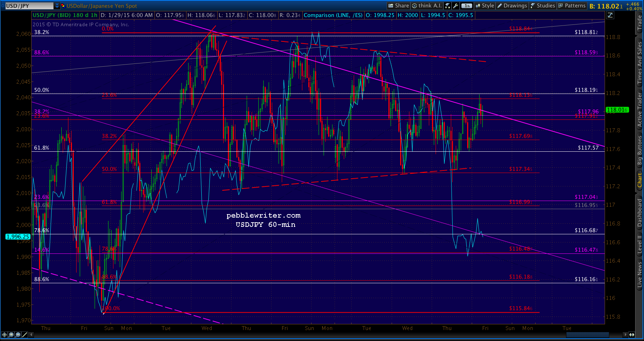Select the trendline drawing tool icon
The image size is (644, 341).
25,335
